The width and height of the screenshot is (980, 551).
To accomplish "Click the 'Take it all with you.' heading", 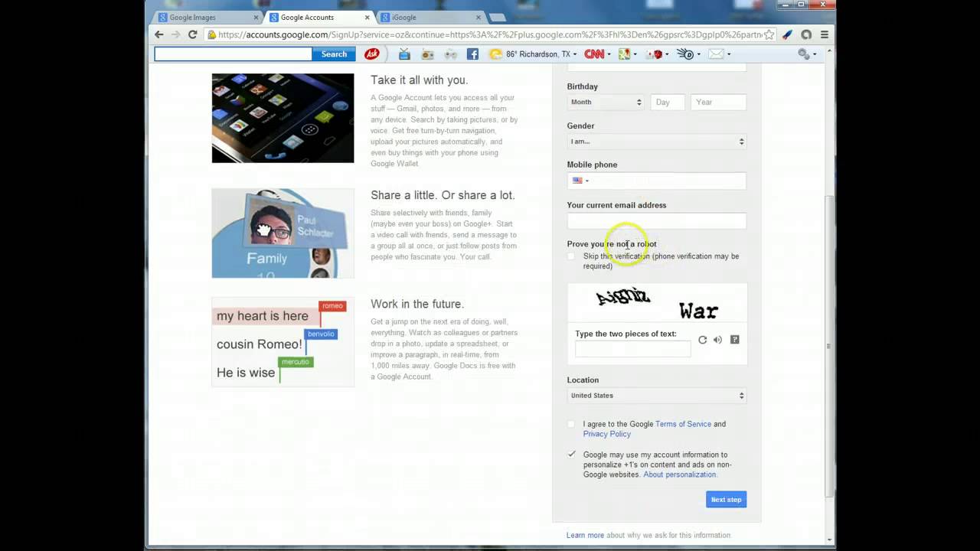I will [419, 80].
